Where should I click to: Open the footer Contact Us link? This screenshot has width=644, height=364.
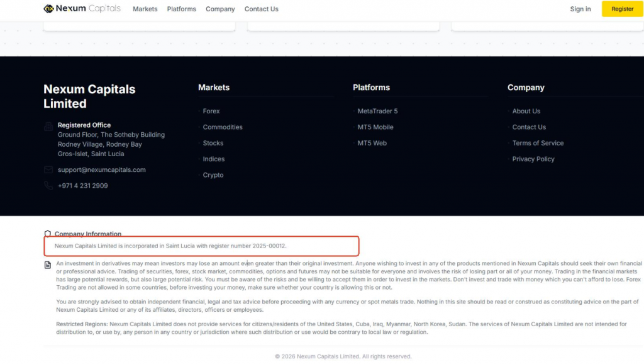tap(529, 127)
